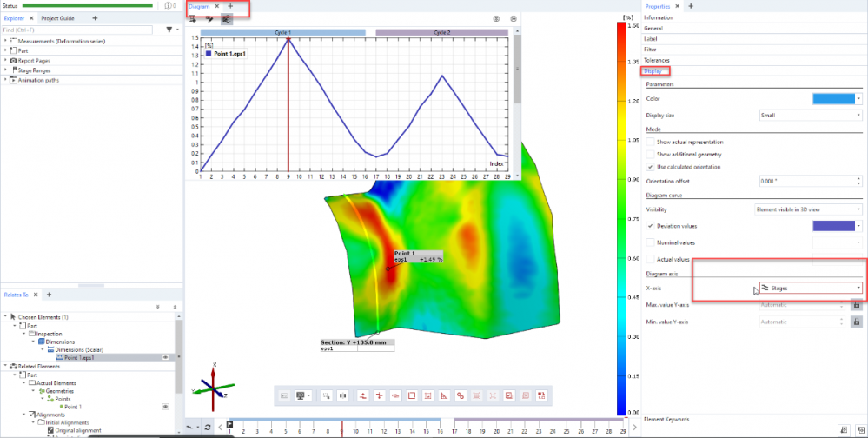Click the first icon in diagram toolbar
Viewport: 868px width, 438px height.
coord(192,18)
